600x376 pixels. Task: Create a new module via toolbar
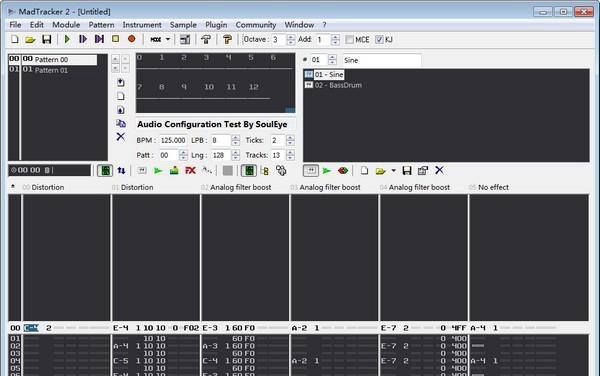[x=15, y=39]
